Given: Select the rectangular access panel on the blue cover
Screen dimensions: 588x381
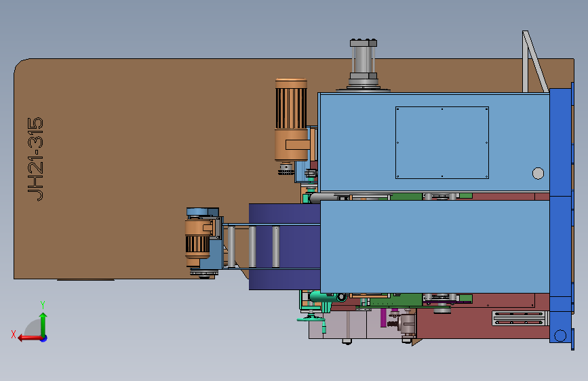Looking at the screenshot, I should [x=442, y=142].
